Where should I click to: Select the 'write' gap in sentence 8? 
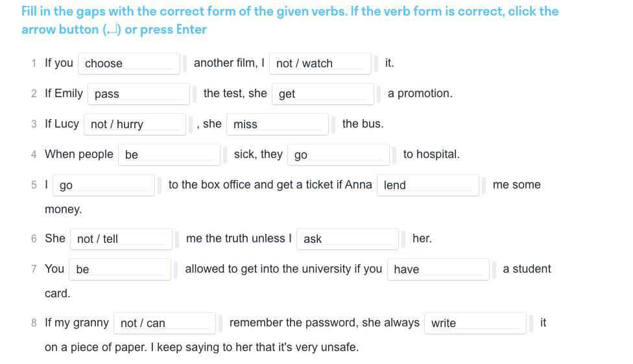coord(475,323)
